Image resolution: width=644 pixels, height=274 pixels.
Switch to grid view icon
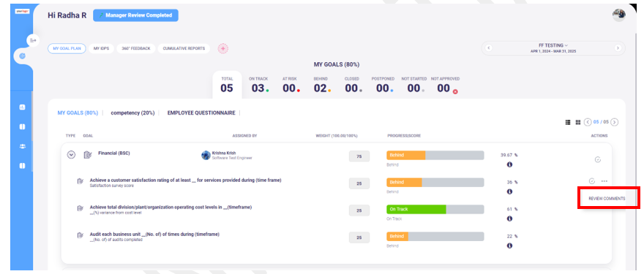coord(578,122)
